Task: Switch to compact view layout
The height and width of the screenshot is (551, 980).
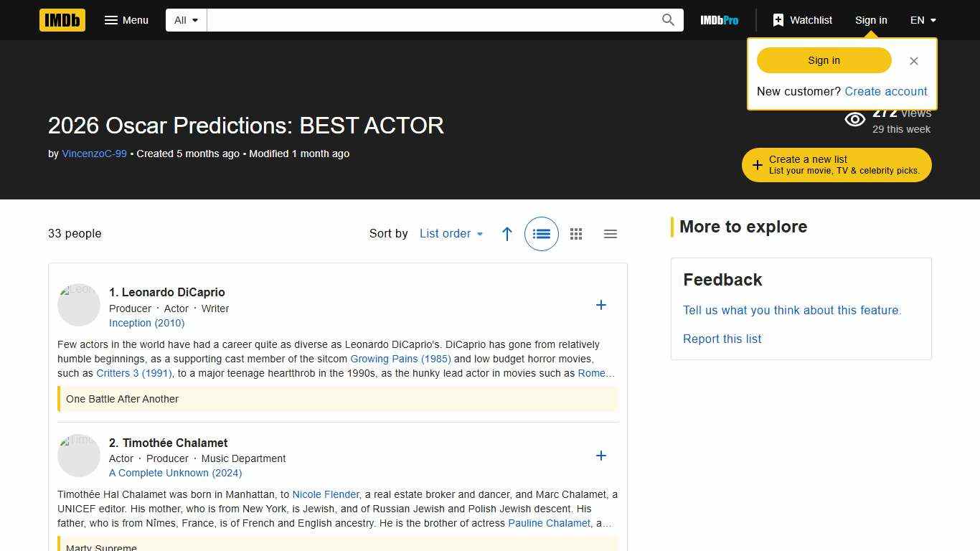Action: coord(611,234)
